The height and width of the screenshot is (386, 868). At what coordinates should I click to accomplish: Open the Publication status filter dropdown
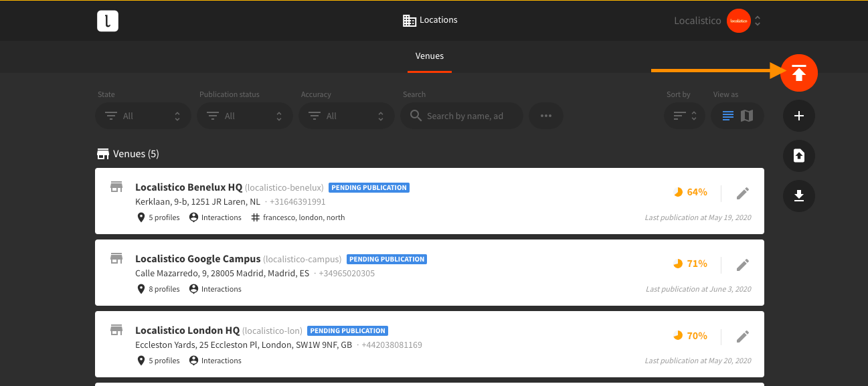coord(245,116)
